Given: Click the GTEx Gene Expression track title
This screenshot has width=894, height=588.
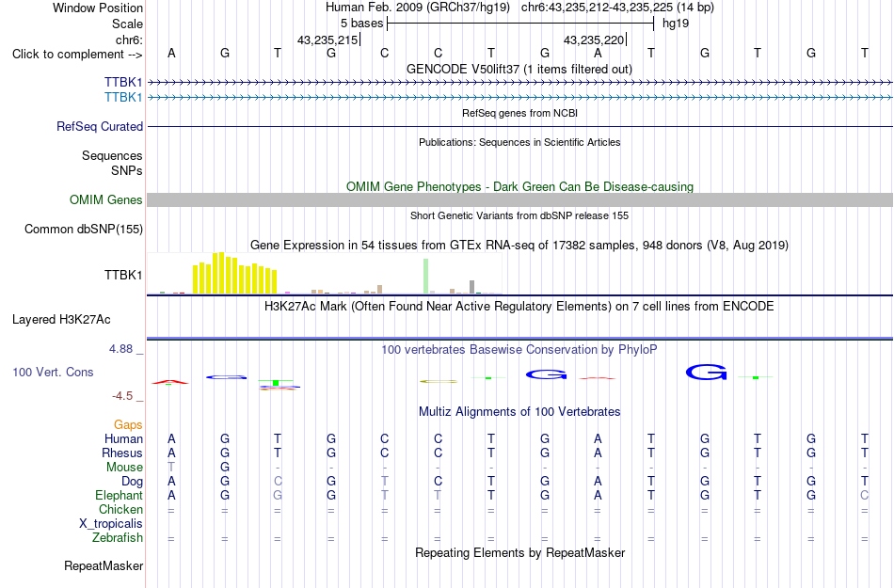Looking at the screenshot, I should tap(519, 245).
